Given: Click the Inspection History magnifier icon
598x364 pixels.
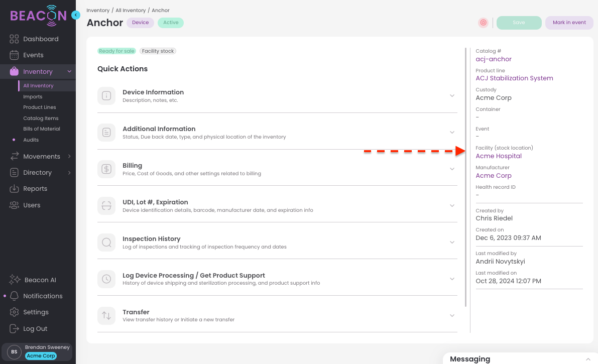Looking at the screenshot, I should (106, 242).
